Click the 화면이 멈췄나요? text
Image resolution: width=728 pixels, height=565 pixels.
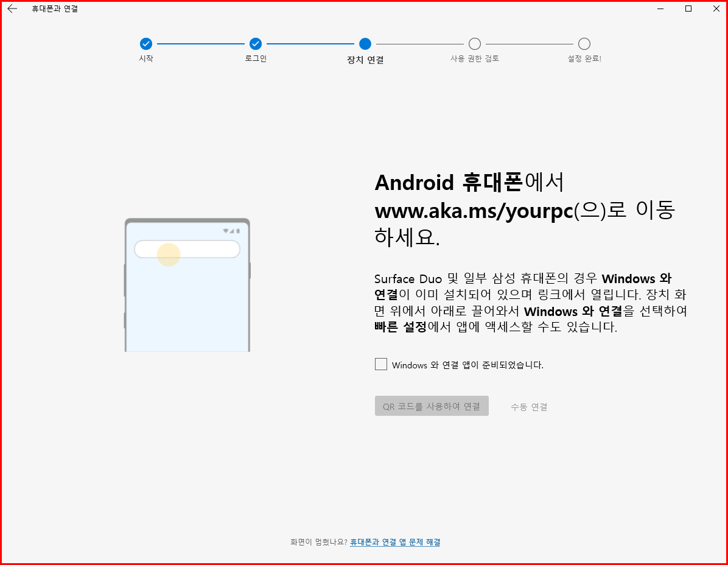click(x=319, y=542)
